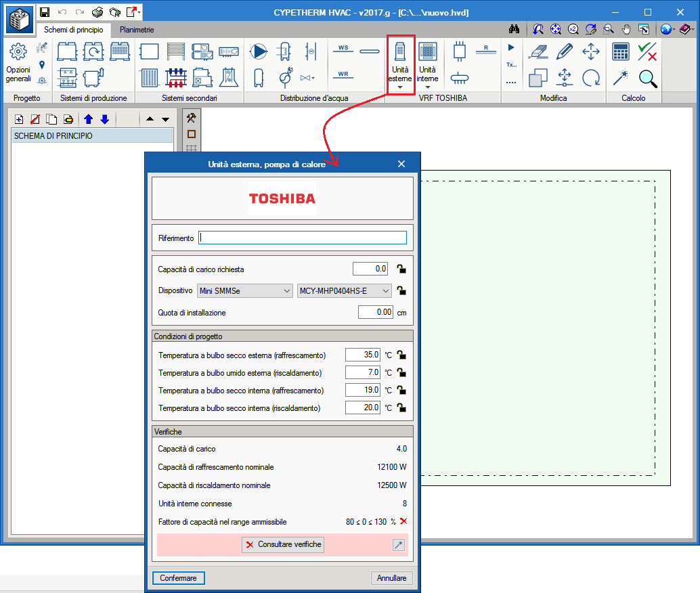
Task: Move the schema down with blue arrow
Action: [x=105, y=119]
